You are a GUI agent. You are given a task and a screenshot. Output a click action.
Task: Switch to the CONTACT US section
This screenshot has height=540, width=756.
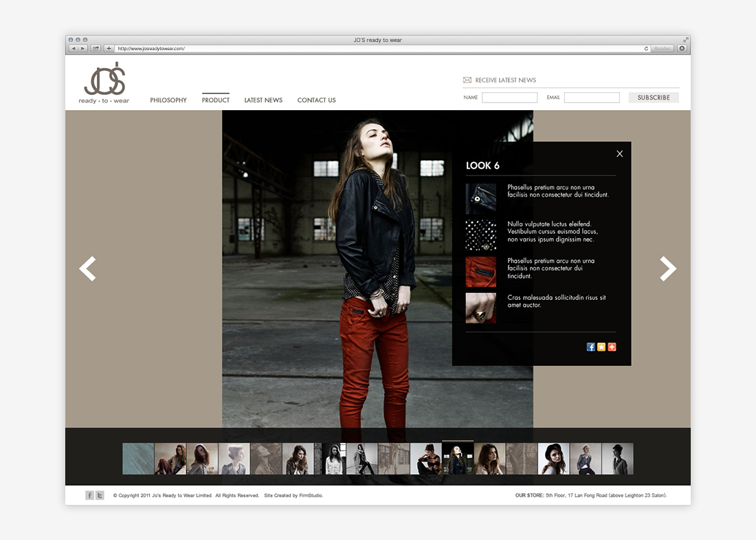coord(316,100)
